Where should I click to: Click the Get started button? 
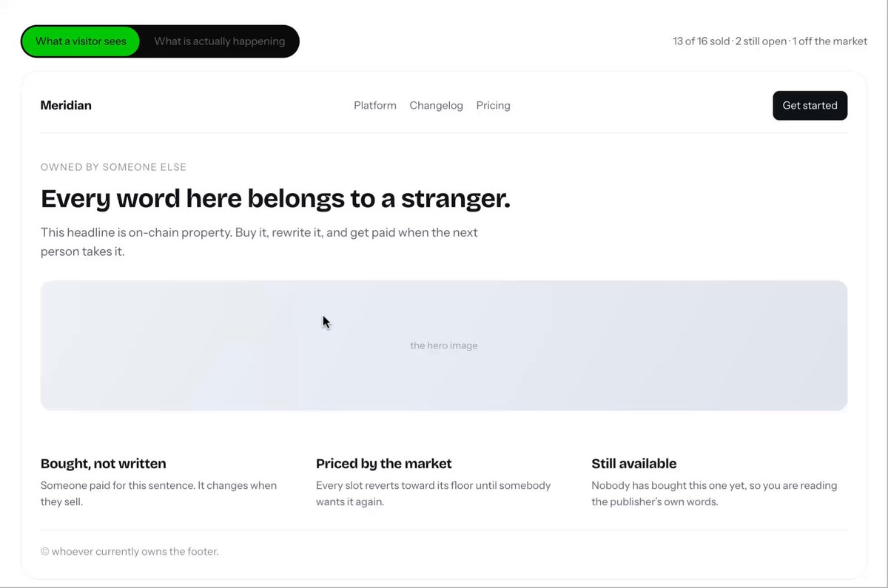tap(810, 105)
